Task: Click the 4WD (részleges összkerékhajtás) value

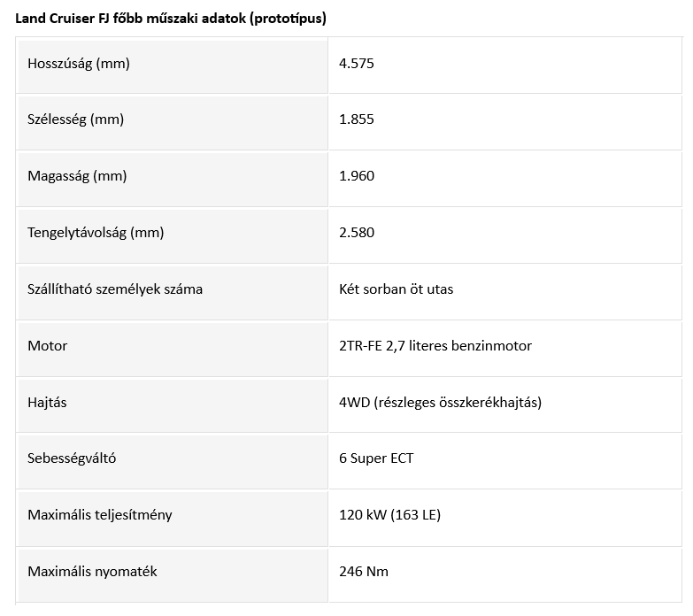Action: click(x=440, y=403)
